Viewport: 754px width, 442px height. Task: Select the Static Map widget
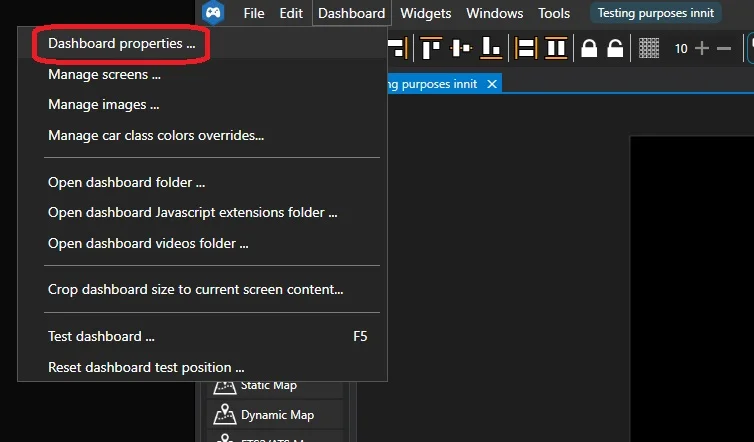pyautogui.click(x=275, y=388)
